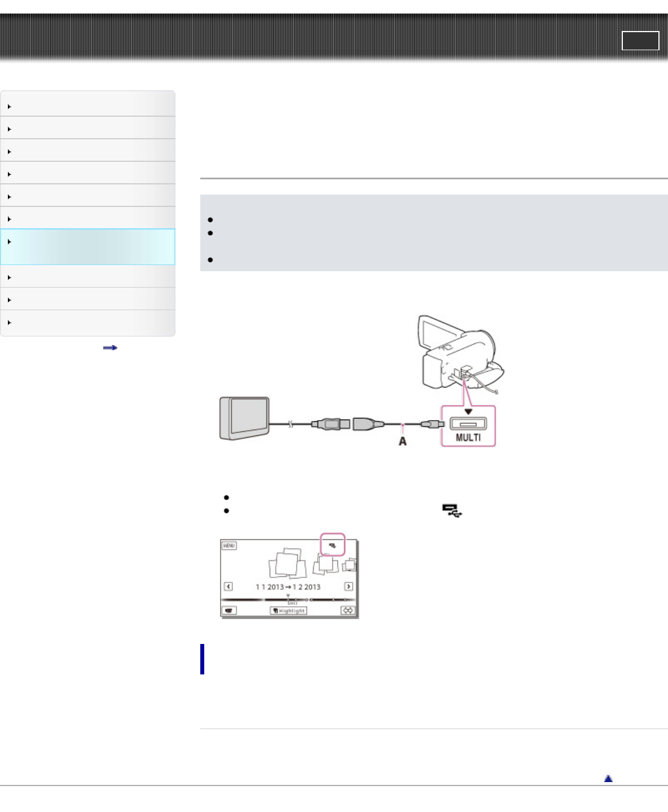Click the blue arrow below the sidebar
Viewport: 668px width, 812px height.
tap(110, 348)
